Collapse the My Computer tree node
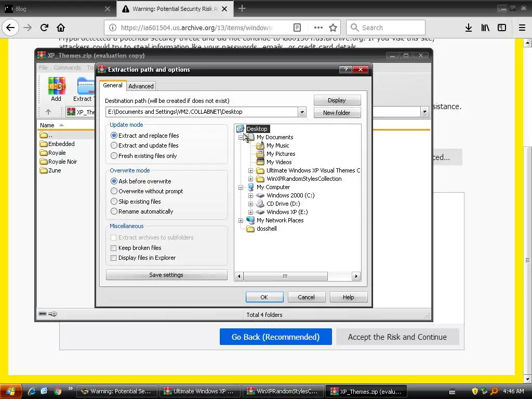 [241, 187]
